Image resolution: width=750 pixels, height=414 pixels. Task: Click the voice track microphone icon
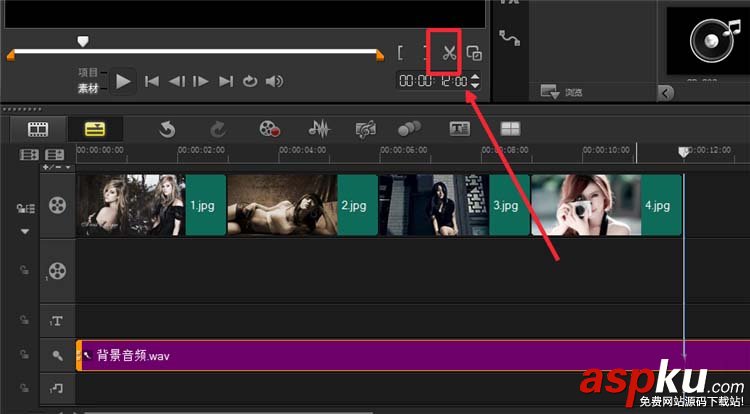pos(57,355)
